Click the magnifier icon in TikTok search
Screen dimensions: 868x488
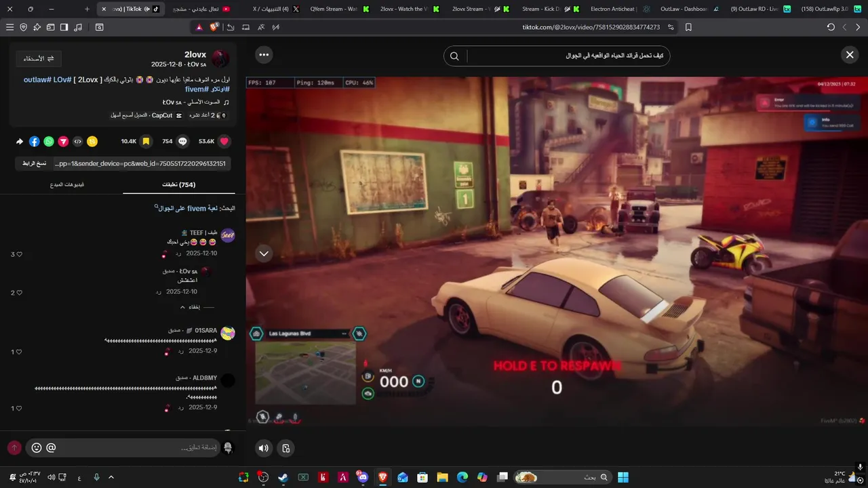(455, 56)
